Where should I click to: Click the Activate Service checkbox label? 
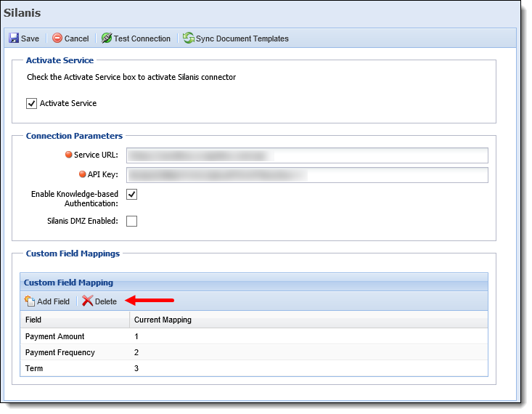(x=68, y=103)
